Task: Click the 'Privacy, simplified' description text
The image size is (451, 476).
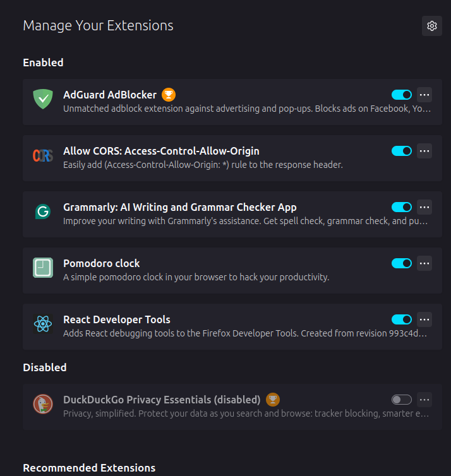Action: tap(246, 414)
